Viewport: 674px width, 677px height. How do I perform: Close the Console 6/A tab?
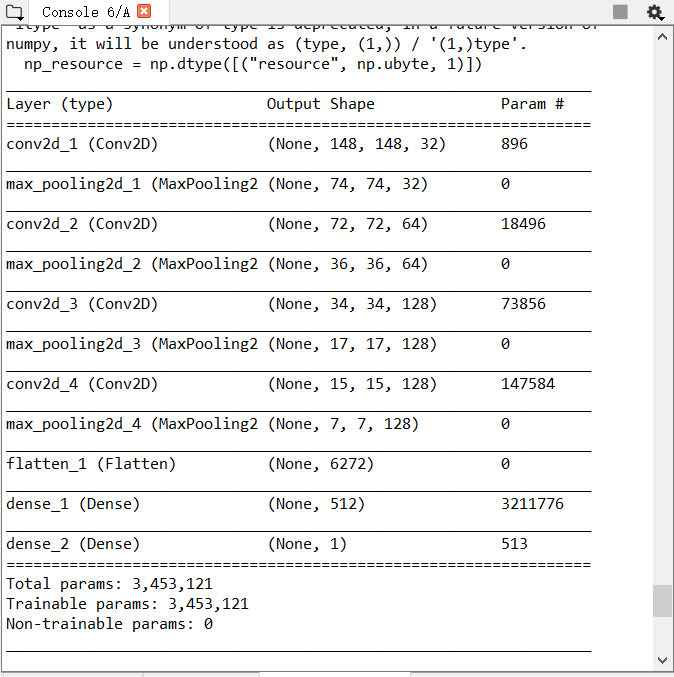144,11
